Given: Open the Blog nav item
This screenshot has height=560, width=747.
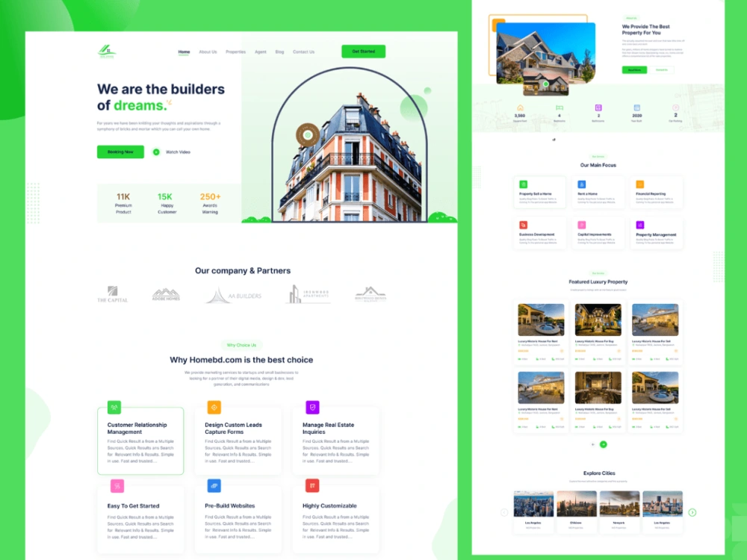Looking at the screenshot, I should 279,52.
